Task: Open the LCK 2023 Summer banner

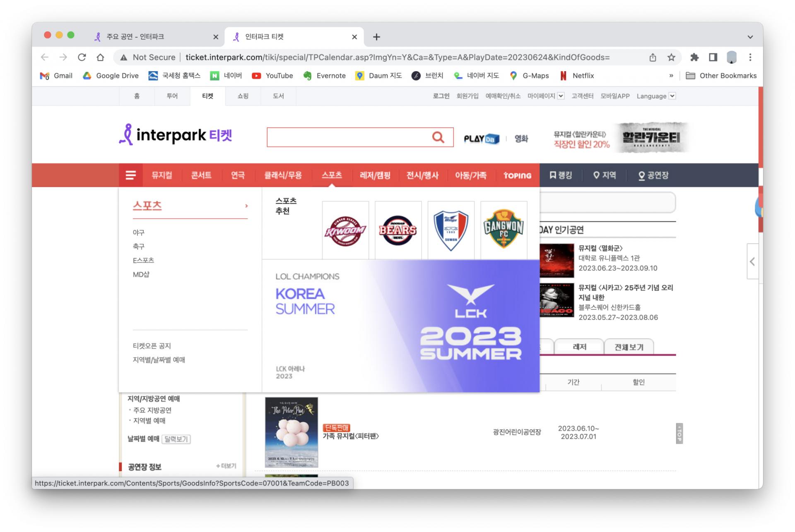Action: 400,326
